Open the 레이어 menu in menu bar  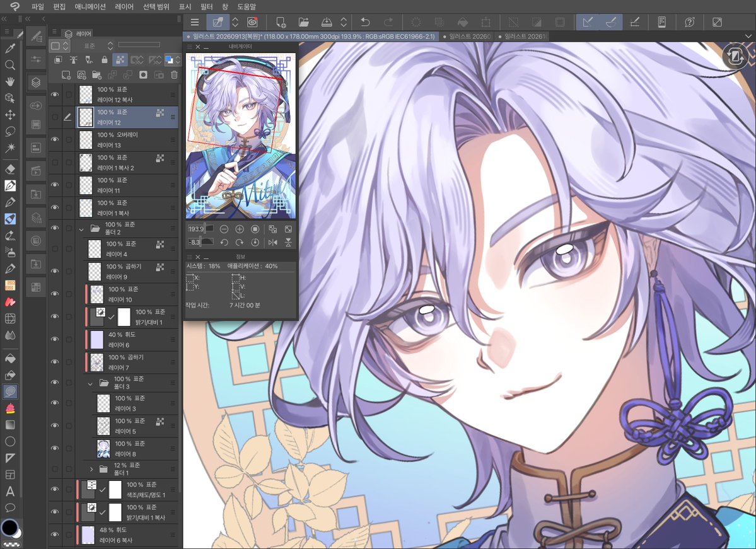click(x=124, y=7)
